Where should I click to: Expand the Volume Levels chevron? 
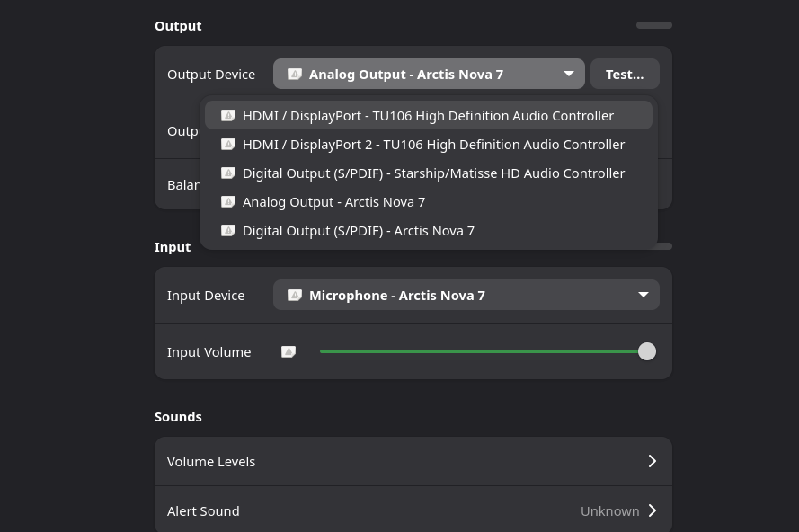point(653,462)
